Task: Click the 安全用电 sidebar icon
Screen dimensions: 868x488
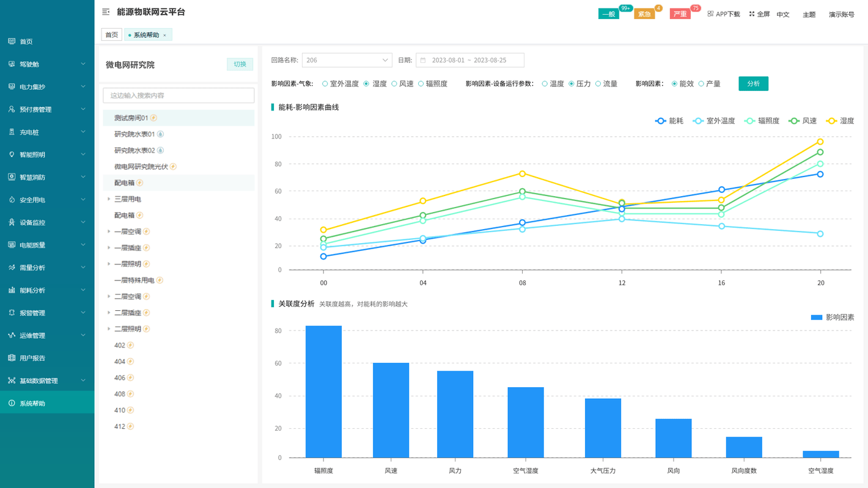Action: 12,200
